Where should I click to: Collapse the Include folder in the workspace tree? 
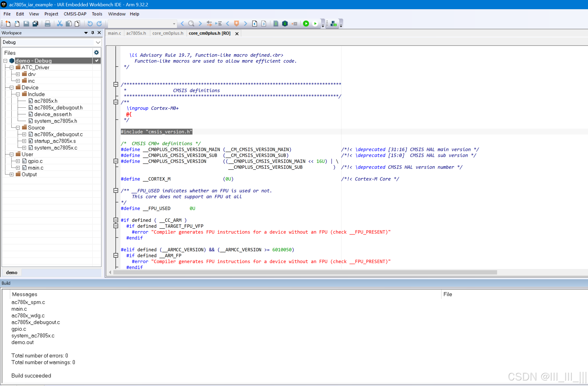(x=18, y=94)
